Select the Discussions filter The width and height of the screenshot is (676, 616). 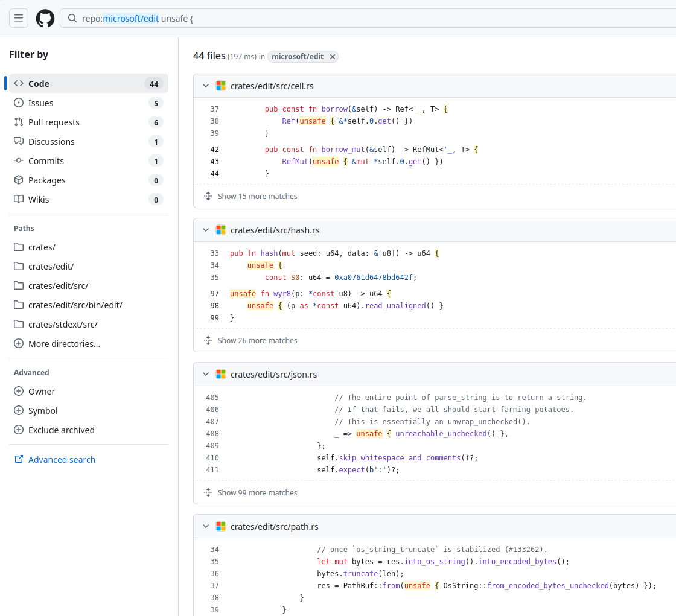pos(88,141)
